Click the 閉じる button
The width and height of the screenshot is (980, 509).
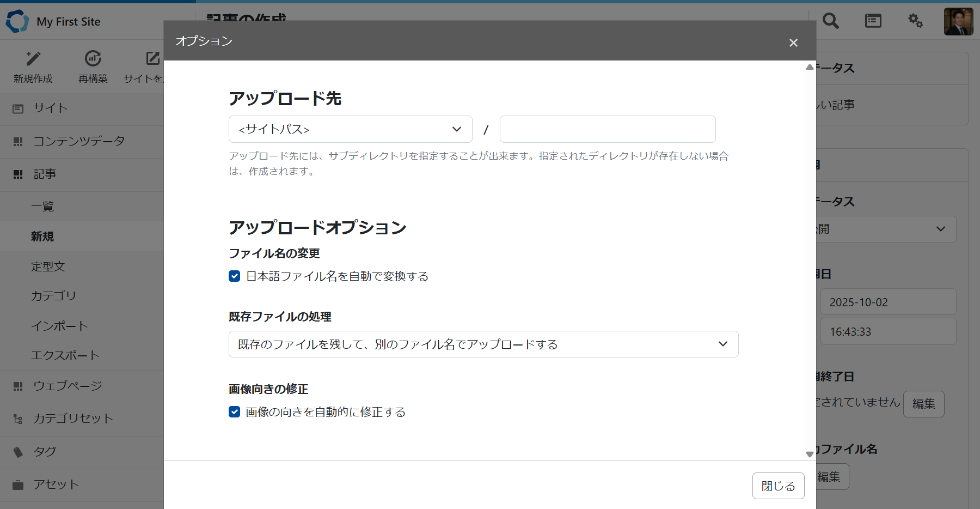point(778,486)
